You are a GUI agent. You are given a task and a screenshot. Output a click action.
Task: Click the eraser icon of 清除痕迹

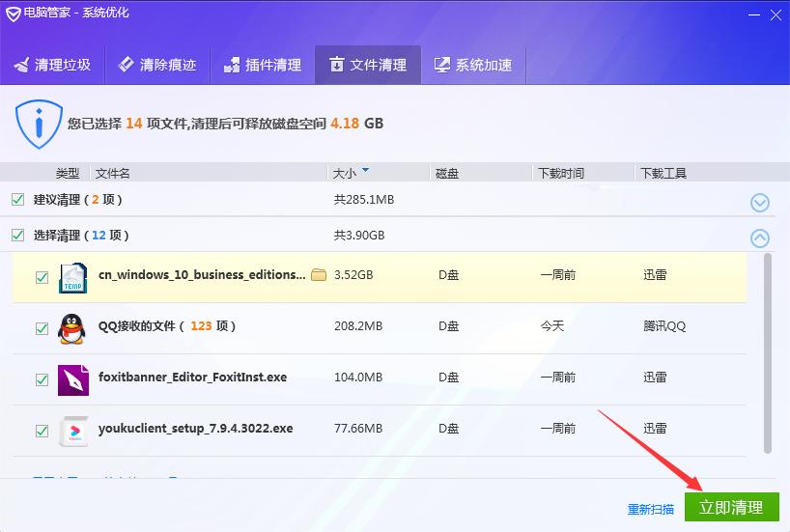coord(126,64)
